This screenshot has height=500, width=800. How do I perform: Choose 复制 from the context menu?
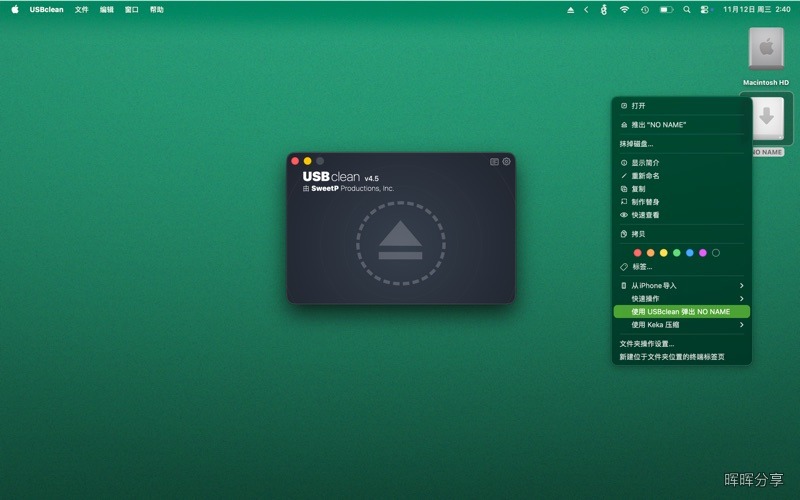(x=682, y=189)
